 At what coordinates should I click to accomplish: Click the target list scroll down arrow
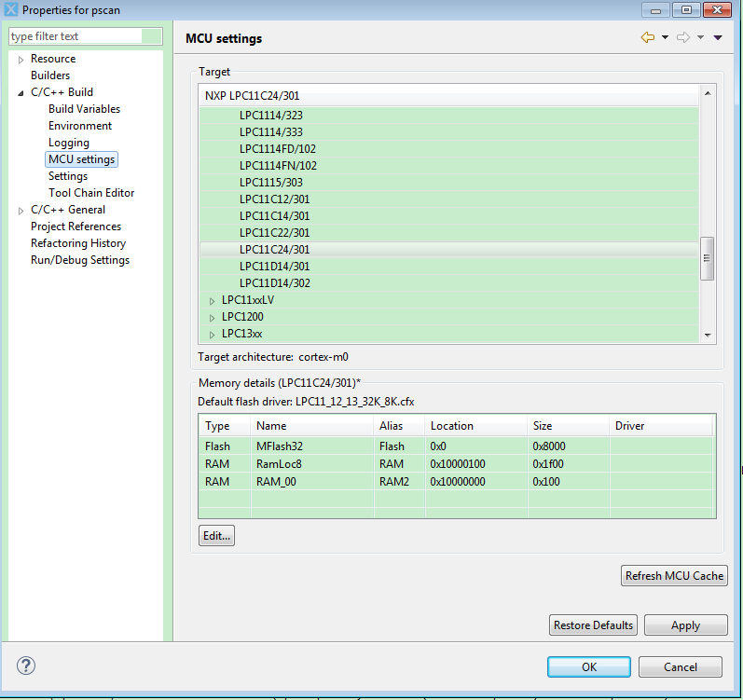(x=708, y=336)
